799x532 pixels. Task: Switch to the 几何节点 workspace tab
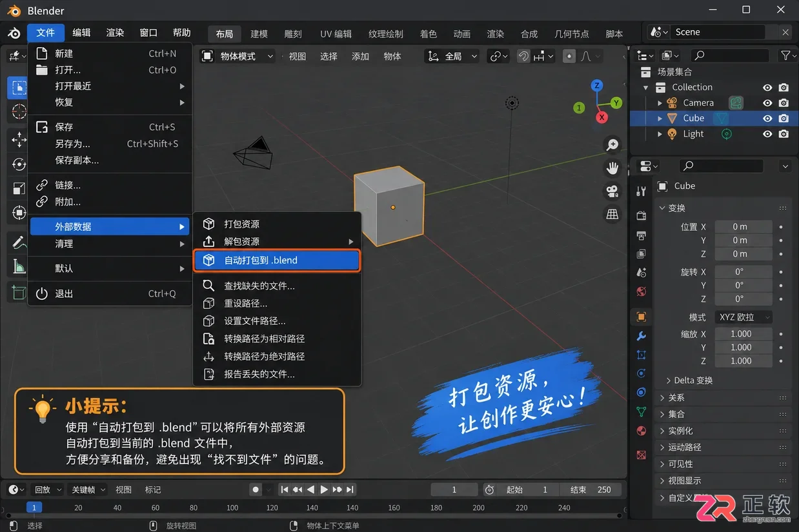click(x=571, y=34)
